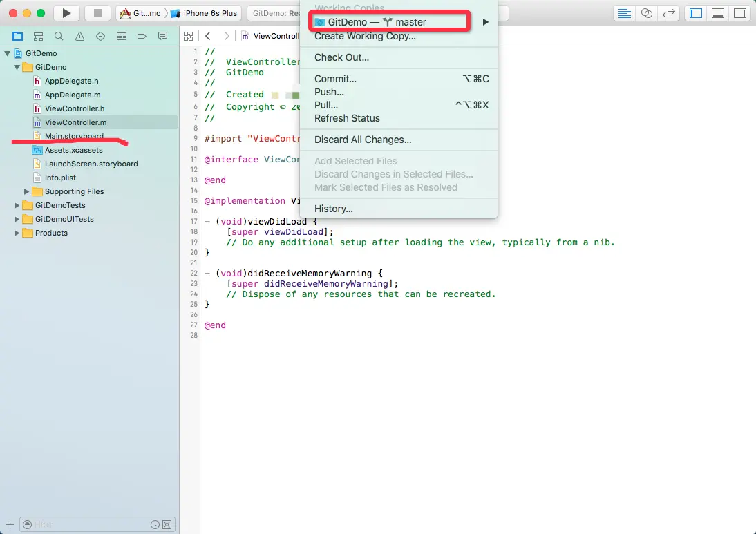Collapse the GitDemo folder group
This screenshot has height=534, width=756.
17,68
